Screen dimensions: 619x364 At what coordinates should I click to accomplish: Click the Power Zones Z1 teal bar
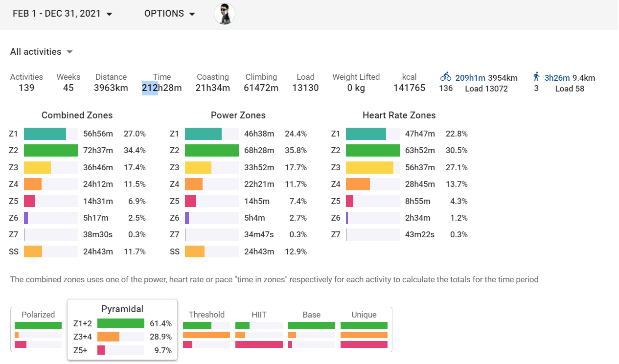tap(203, 134)
